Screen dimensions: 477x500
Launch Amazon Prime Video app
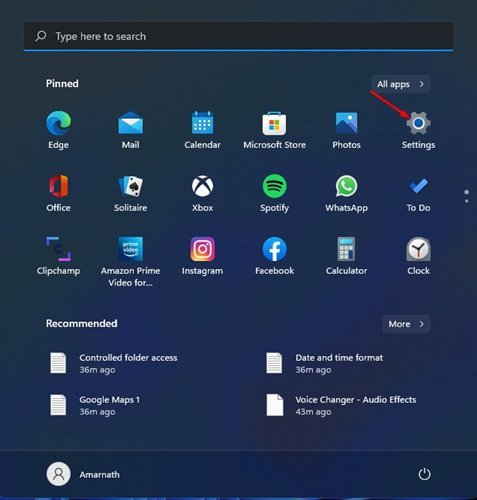point(130,262)
